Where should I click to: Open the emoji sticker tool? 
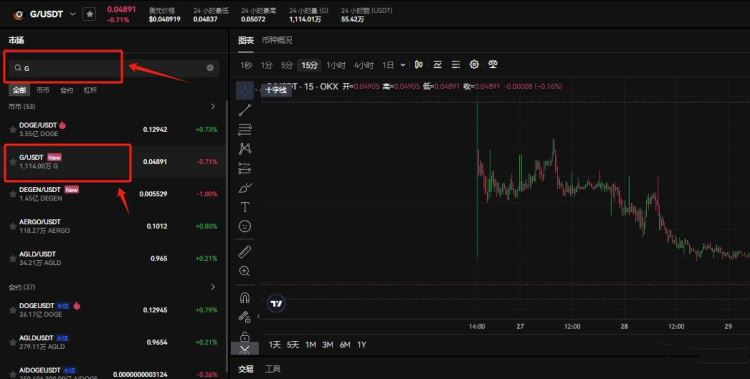click(245, 226)
